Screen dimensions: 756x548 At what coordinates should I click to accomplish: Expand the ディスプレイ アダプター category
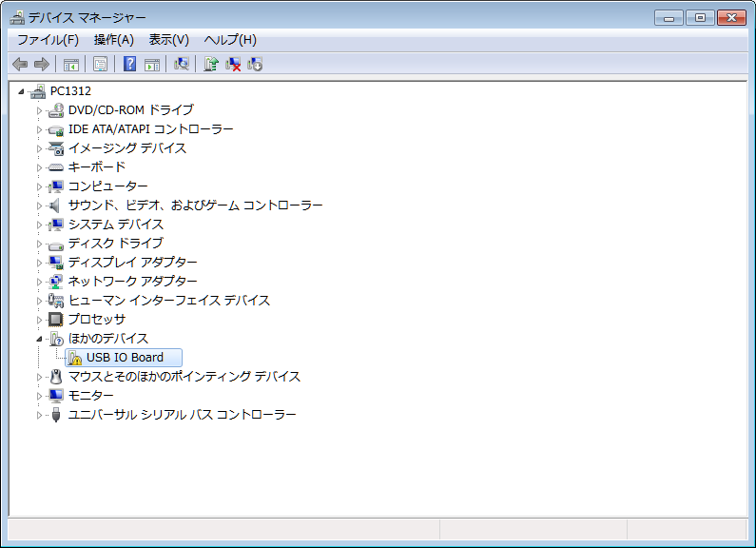(40, 263)
